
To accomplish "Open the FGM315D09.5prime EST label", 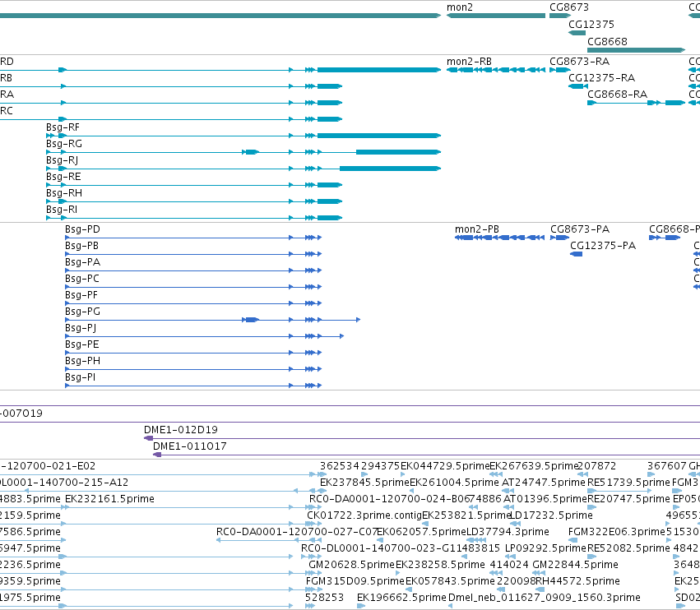I will coord(355,581).
